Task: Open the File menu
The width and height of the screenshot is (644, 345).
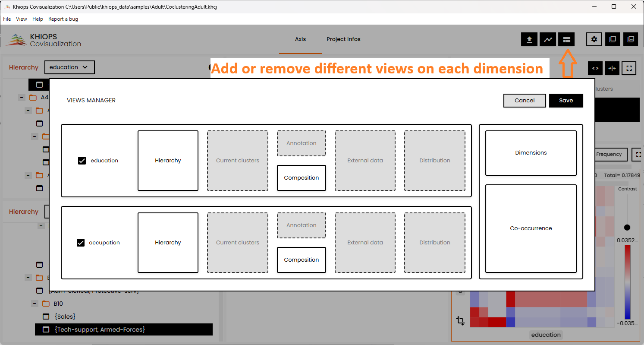Action: pos(7,19)
